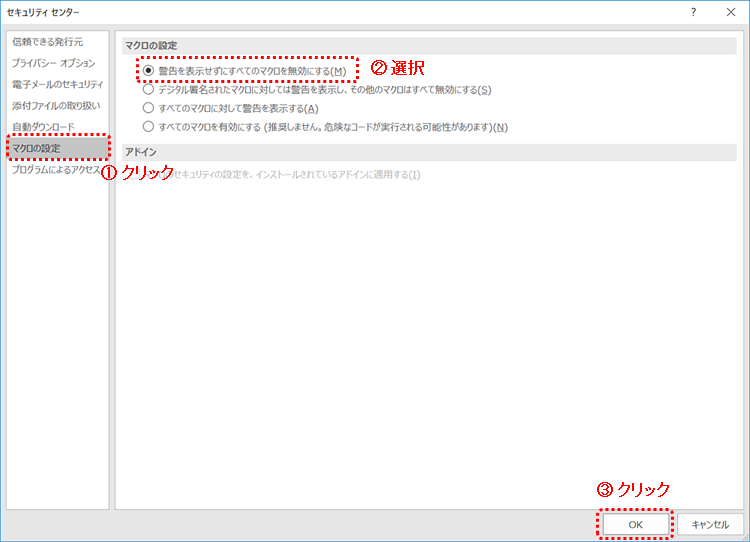Switch to 電子メールのセキュリティ section

[x=57, y=84]
